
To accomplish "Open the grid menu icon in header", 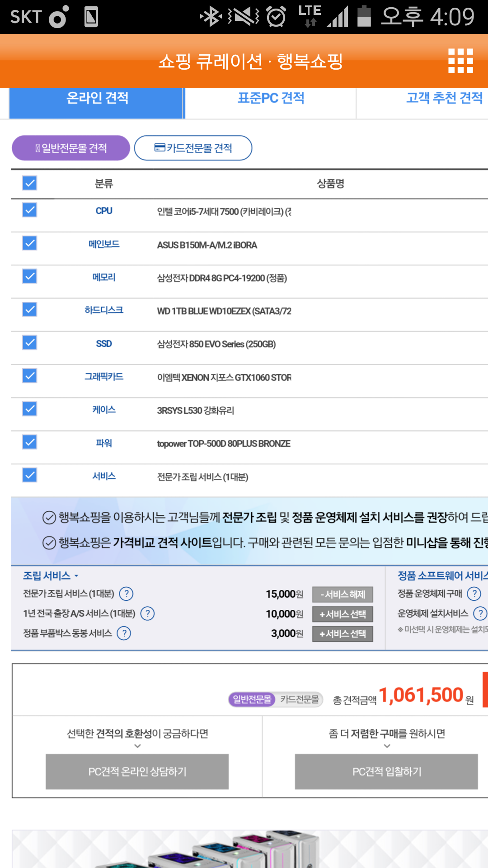I will click(460, 61).
